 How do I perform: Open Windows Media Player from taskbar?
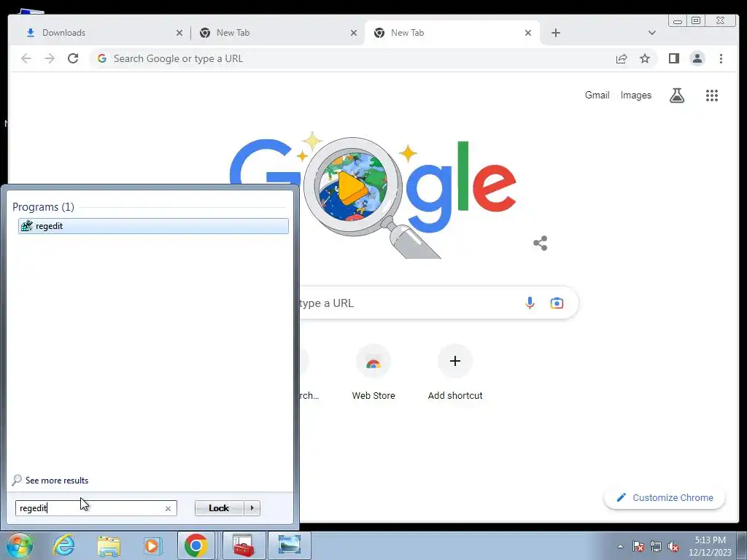pyautogui.click(x=152, y=545)
